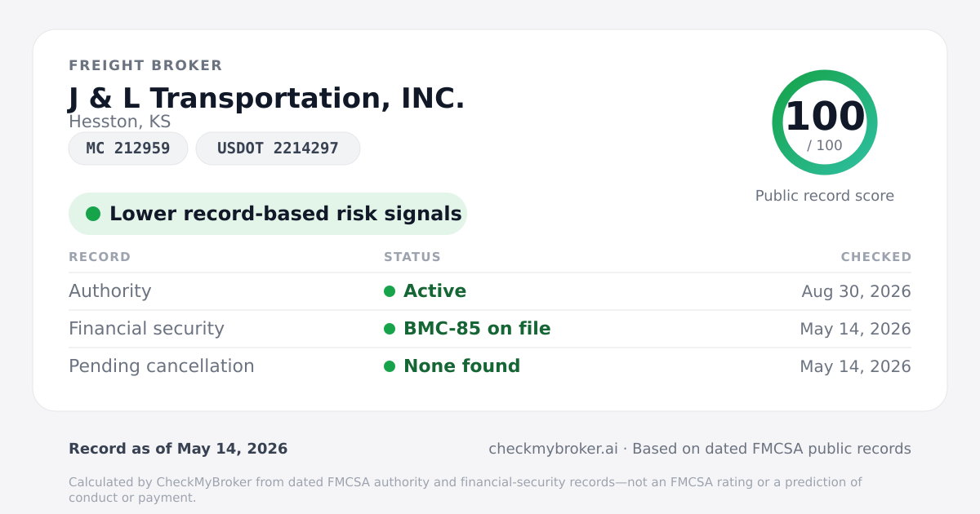The width and height of the screenshot is (980, 514).
Task: Select the Financial security record row
Action: coord(490,329)
